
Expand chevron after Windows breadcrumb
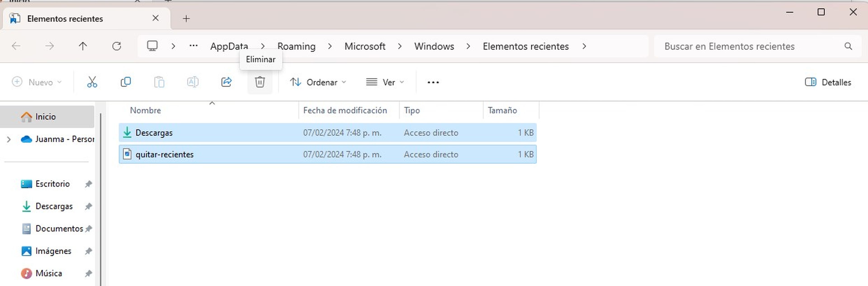468,46
